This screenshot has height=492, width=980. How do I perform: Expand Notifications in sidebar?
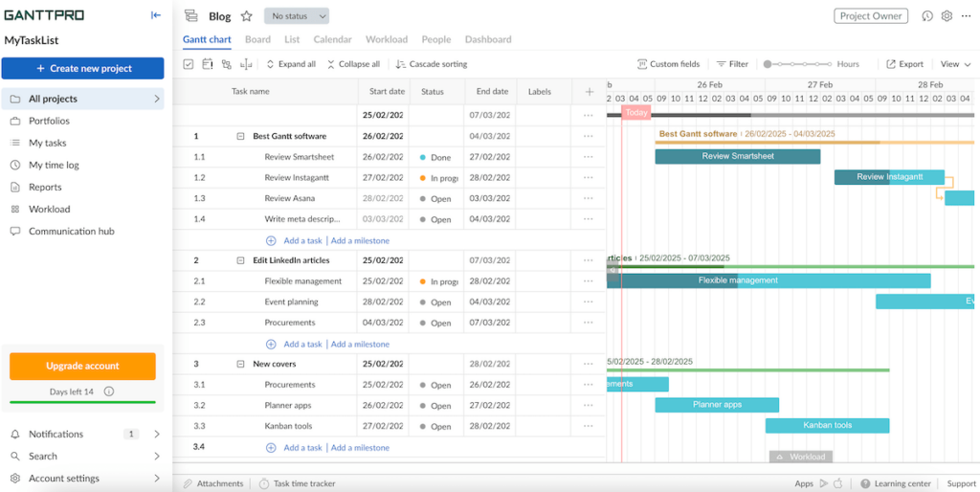(156, 434)
